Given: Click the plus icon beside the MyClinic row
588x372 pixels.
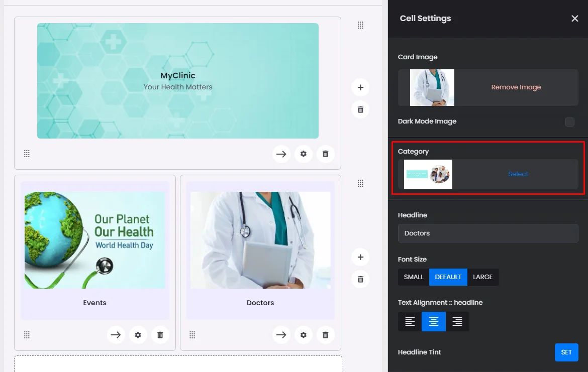Looking at the screenshot, I should (x=360, y=87).
